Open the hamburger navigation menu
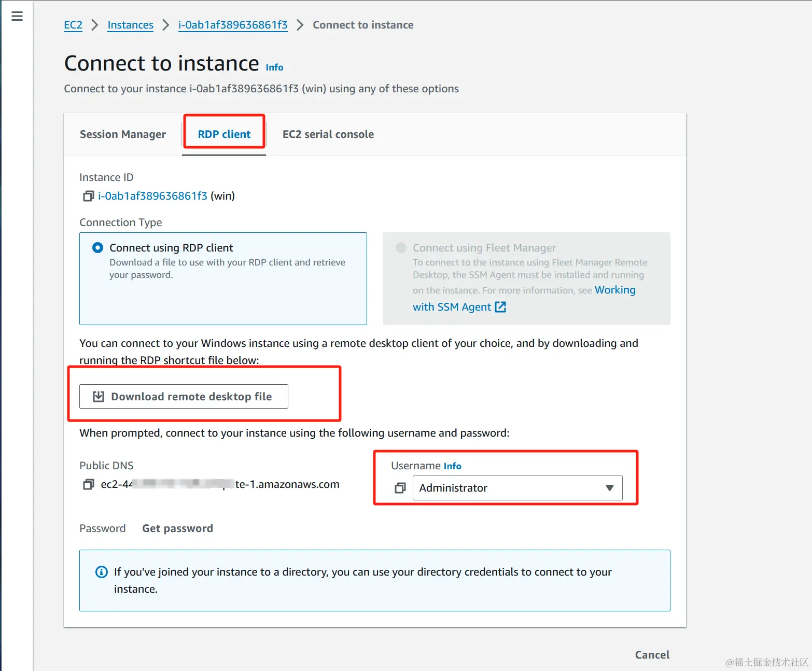The image size is (812, 671). (17, 16)
